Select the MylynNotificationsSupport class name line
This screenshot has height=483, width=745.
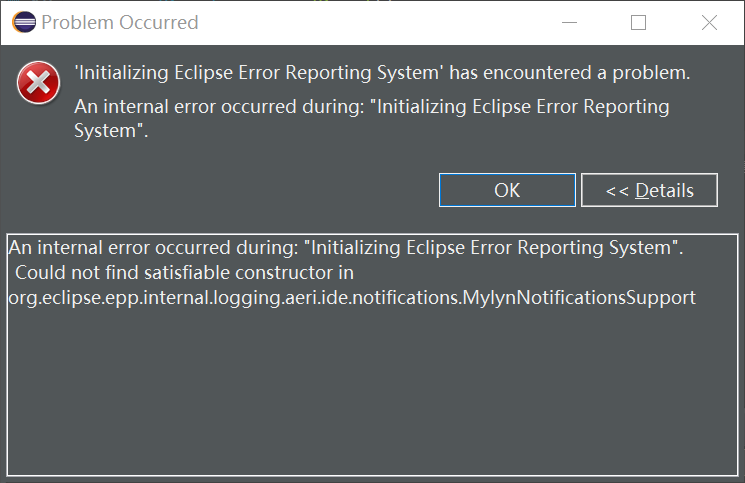point(352,298)
